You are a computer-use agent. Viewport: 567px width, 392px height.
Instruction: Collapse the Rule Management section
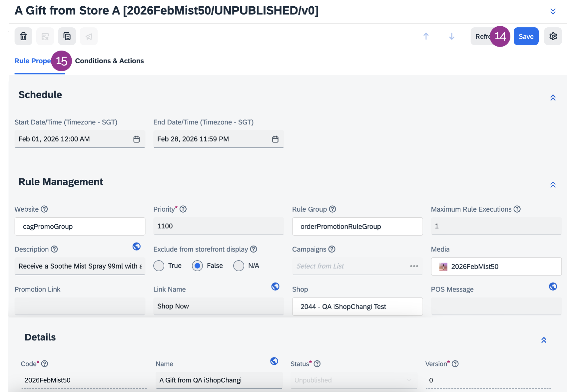[x=553, y=185]
